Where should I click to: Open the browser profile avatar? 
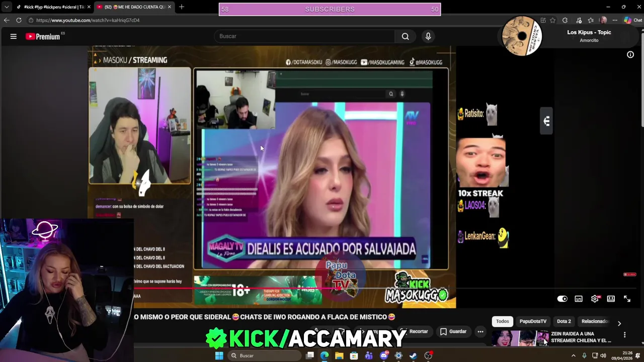click(x=603, y=20)
